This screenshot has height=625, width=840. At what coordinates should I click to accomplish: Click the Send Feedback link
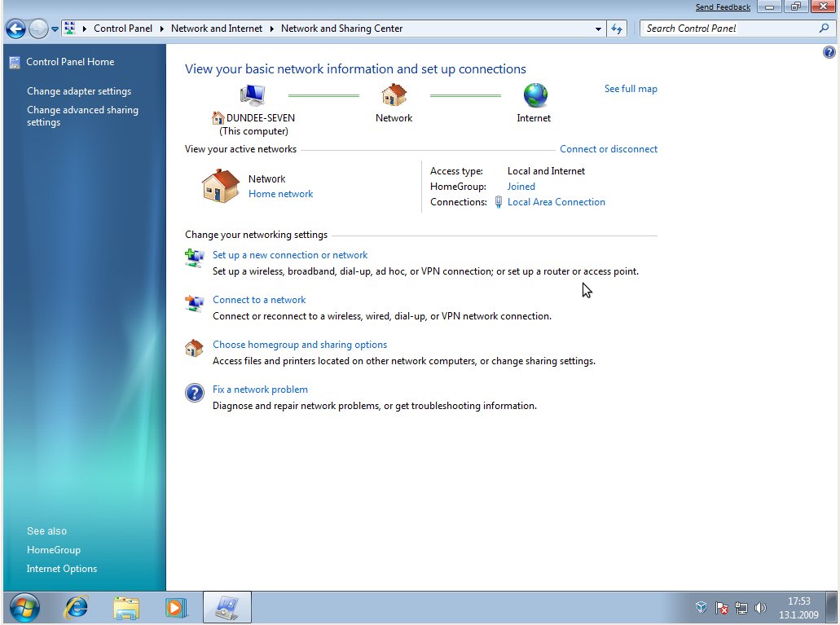(723, 7)
